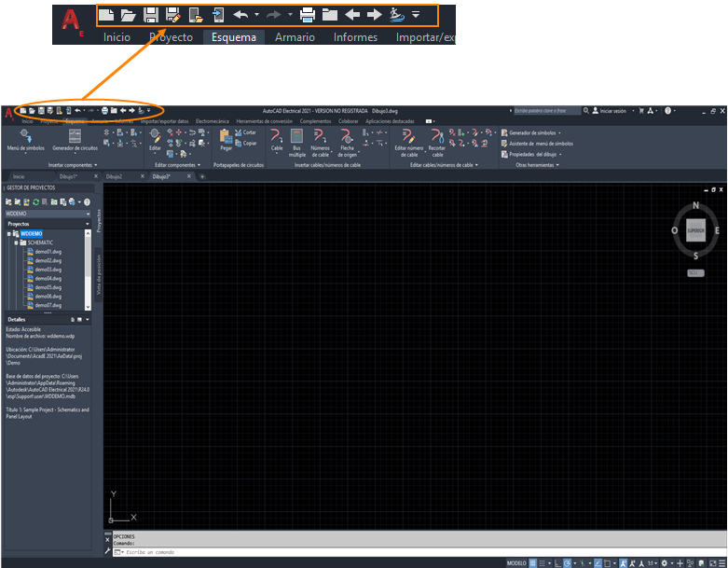The height and width of the screenshot is (568, 728).
Task: Click the green refresh icon in Gestor de proyectos
Action: coord(35,202)
